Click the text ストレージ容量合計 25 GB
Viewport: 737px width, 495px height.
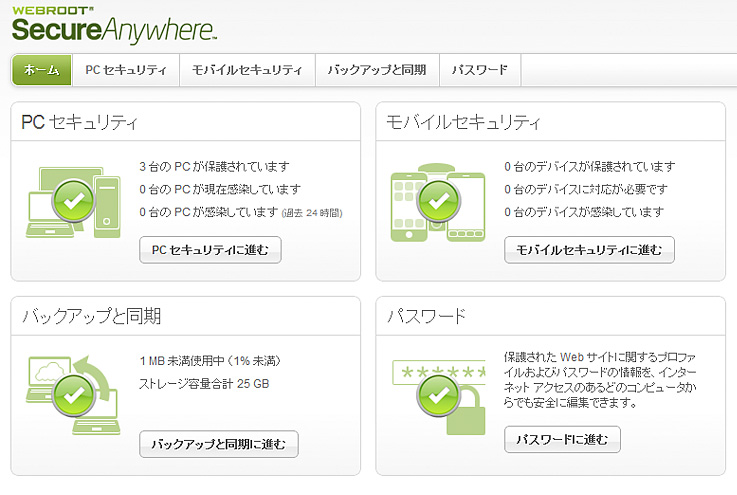click(204, 384)
